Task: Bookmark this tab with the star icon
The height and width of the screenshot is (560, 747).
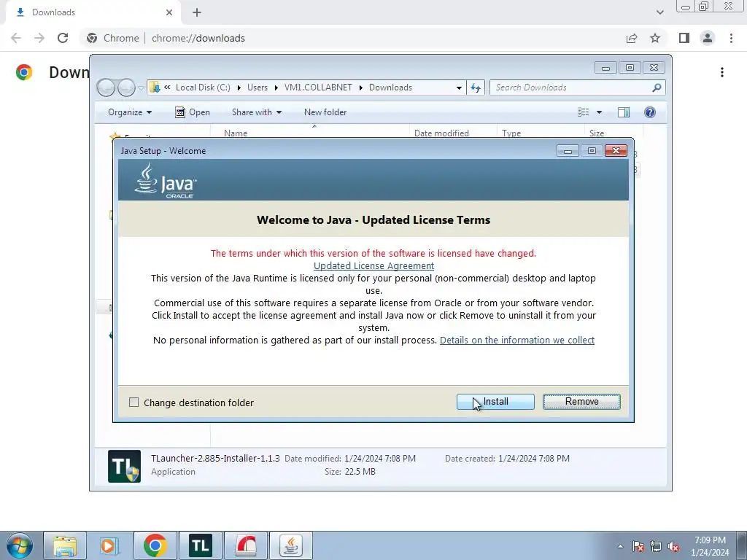Action: 655,38
